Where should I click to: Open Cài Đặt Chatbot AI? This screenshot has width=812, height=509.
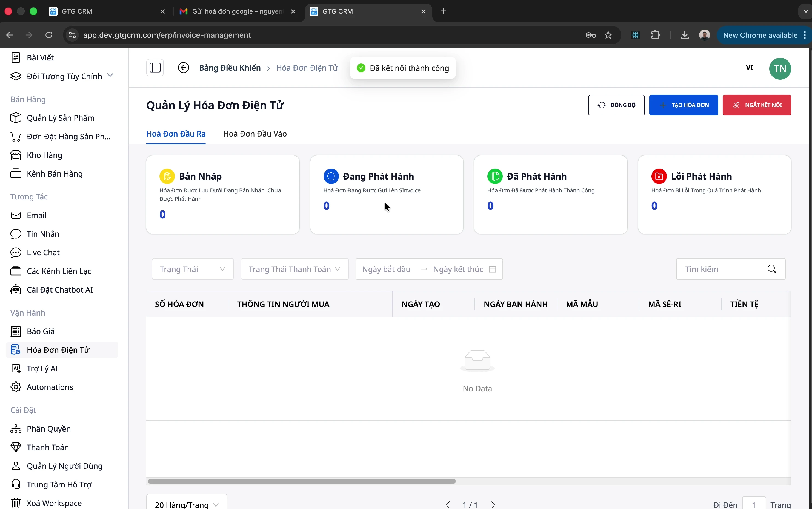pos(60,290)
